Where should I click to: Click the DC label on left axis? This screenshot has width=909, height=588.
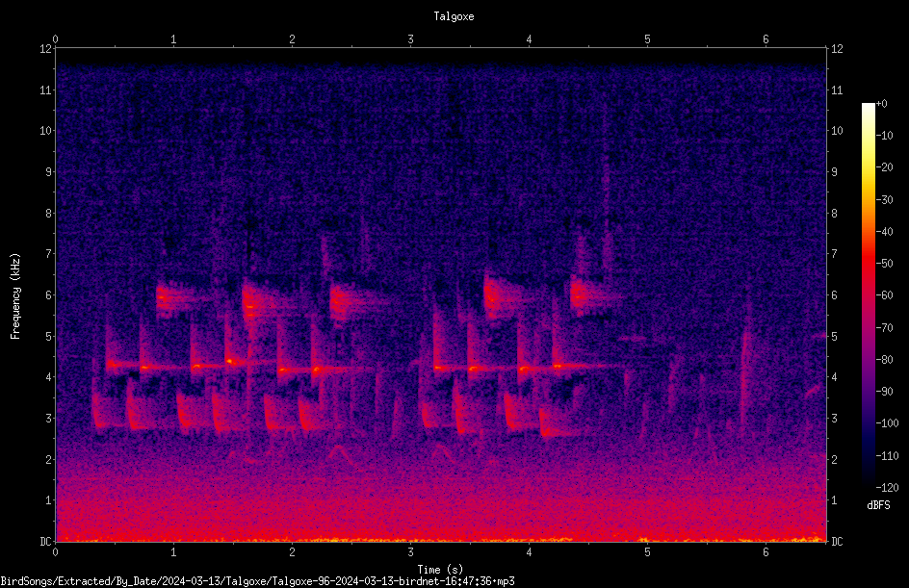click(45, 541)
